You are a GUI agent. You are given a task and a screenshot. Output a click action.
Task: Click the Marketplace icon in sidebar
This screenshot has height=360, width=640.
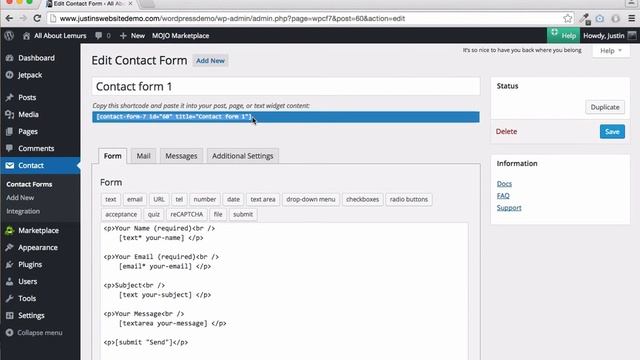9,231
